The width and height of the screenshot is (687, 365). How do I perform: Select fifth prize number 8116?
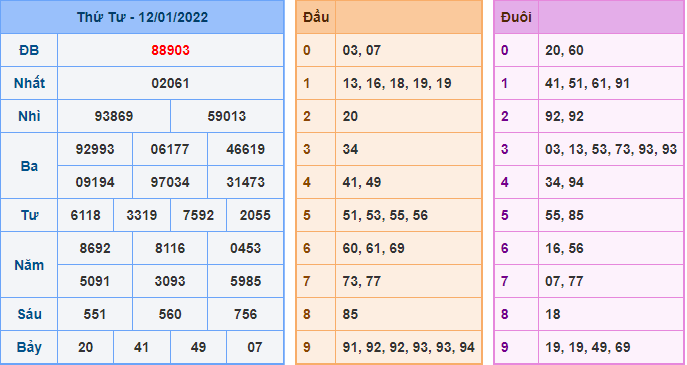(x=170, y=248)
